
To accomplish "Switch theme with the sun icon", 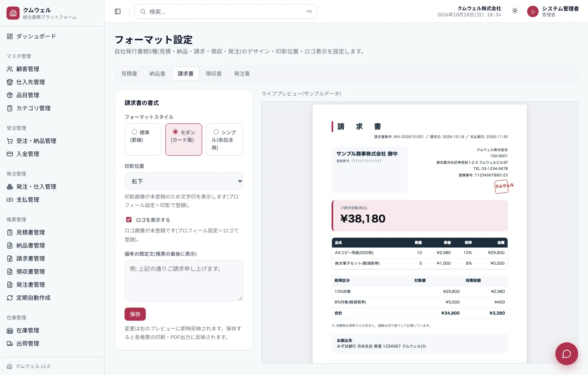I will click(515, 11).
